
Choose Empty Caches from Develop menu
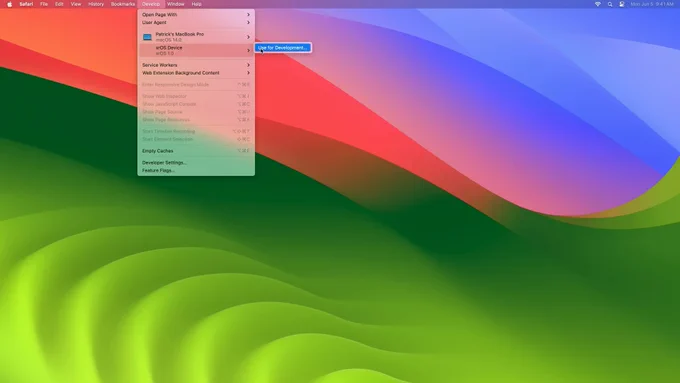pos(196,151)
